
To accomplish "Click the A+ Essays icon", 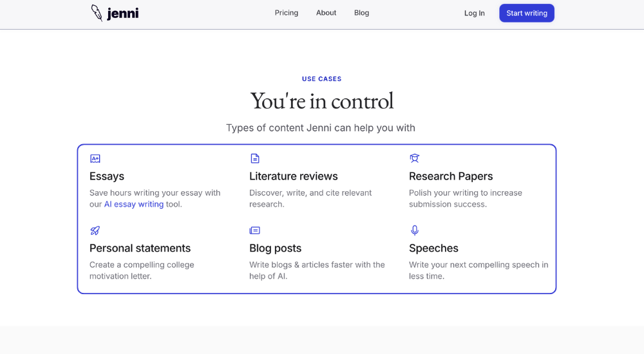I will (x=95, y=158).
